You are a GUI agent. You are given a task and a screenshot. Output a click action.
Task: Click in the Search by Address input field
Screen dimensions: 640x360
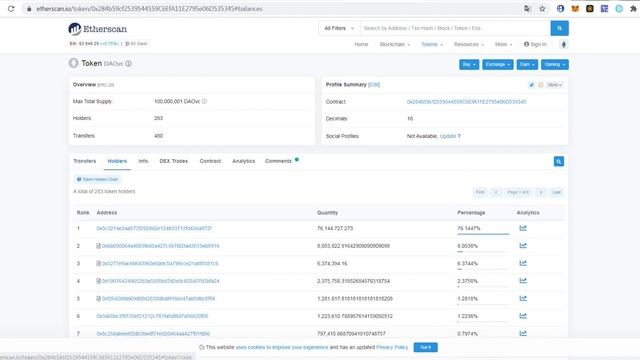click(455, 28)
